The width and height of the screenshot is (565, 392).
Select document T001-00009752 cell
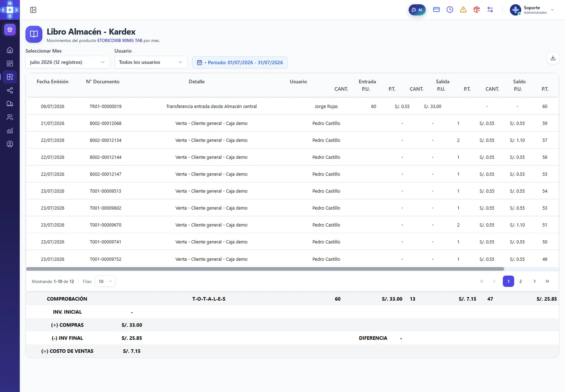point(106,259)
